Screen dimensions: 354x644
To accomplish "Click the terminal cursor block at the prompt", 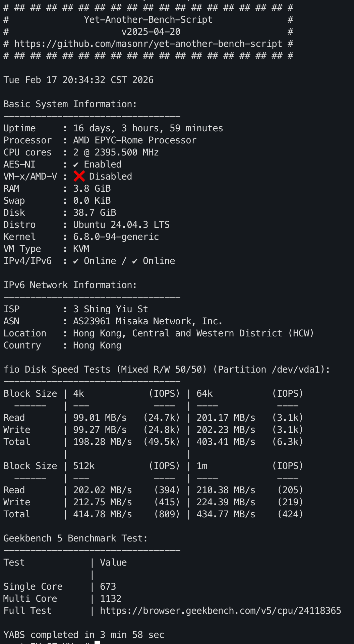I will point(97,642).
